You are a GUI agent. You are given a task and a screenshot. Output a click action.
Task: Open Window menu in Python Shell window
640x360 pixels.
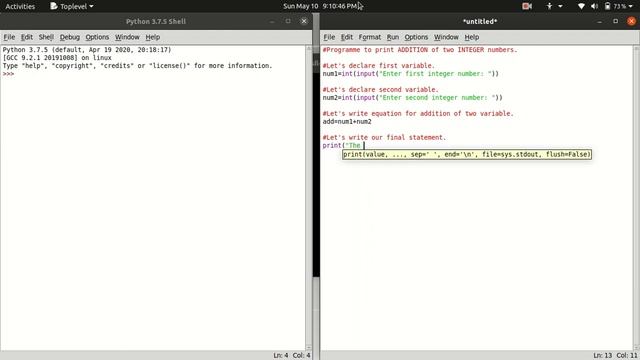coord(127,37)
